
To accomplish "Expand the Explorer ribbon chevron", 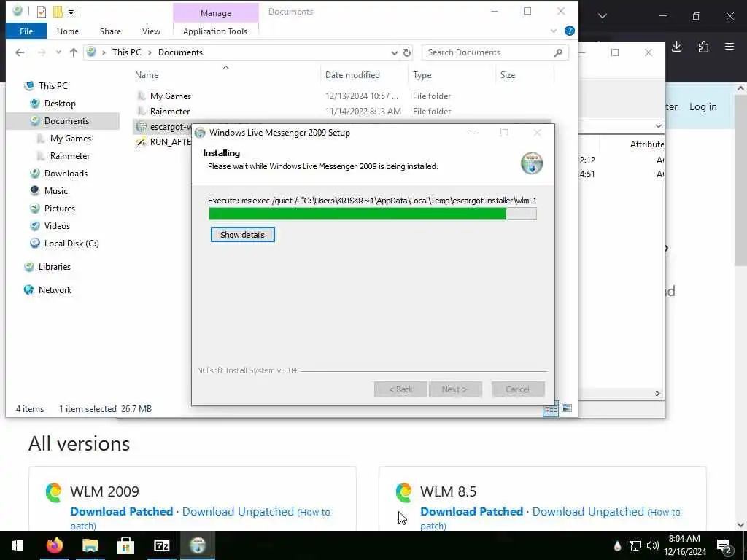I will pos(554,31).
